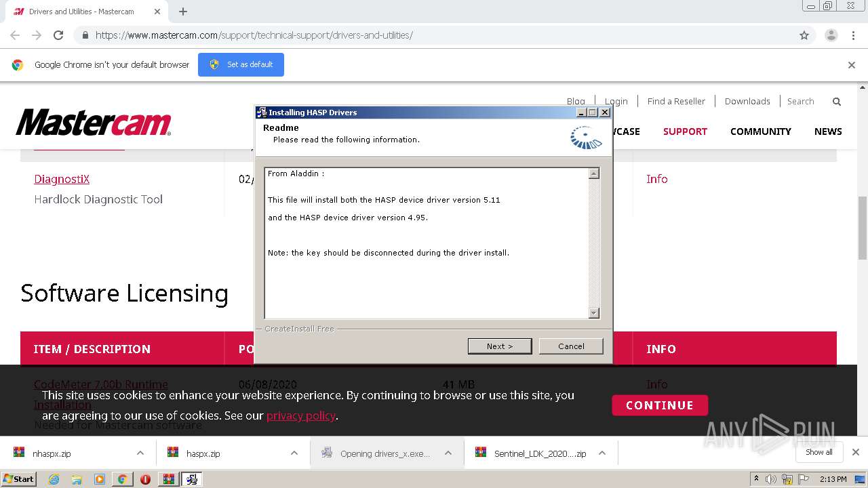Open Find a Reseller link
Viewport: 868px width, 488px height.
point(676,101)
